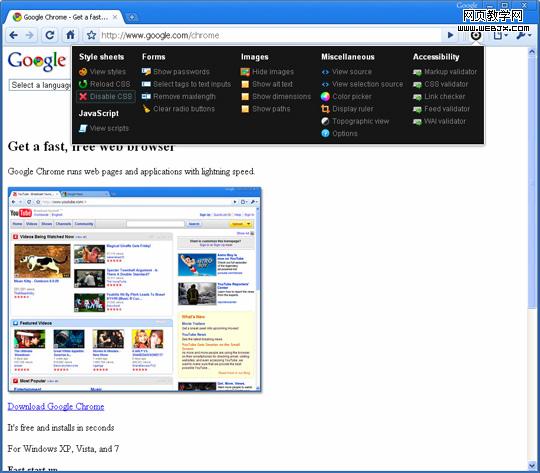Click the Go arrow in address bar
This screenshot has width=540, height=473.
(x=450, y=35)
